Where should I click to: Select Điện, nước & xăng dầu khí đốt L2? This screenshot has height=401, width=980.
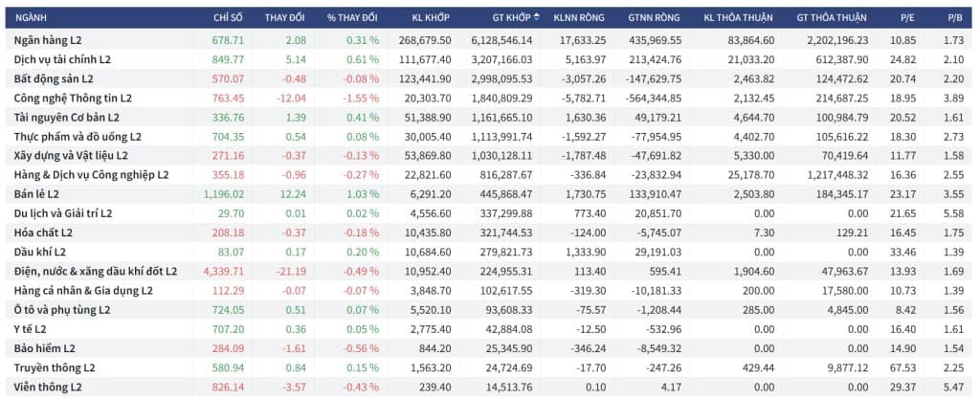(x=96, y=271)
